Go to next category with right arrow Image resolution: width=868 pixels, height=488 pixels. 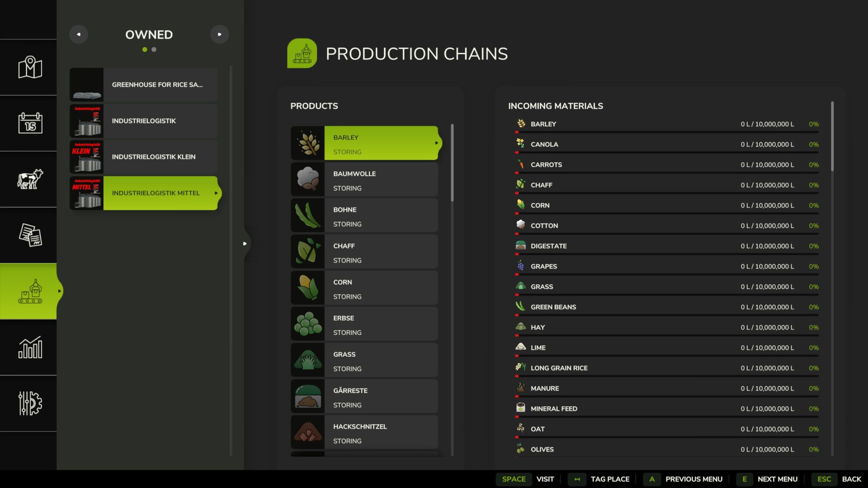point(220,34)
